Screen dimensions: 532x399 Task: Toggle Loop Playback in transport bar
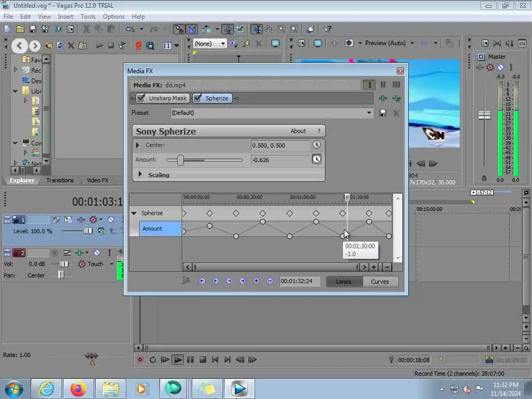click(153, 360)
